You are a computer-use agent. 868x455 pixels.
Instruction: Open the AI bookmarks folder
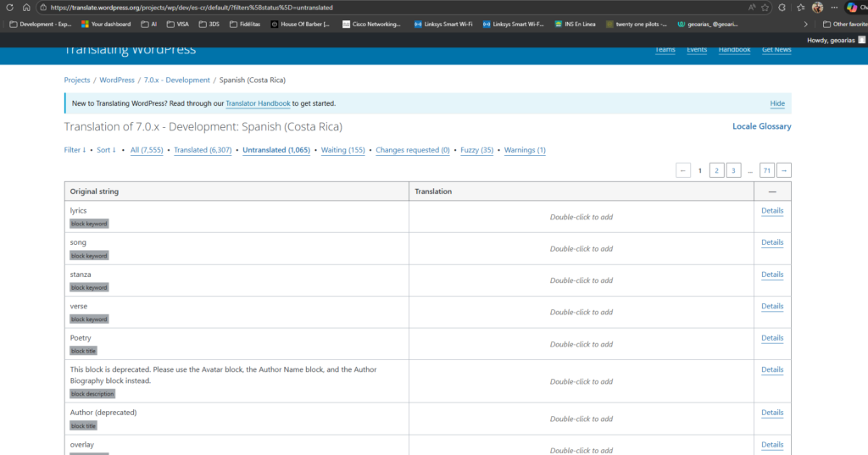(x=149, y=25)
